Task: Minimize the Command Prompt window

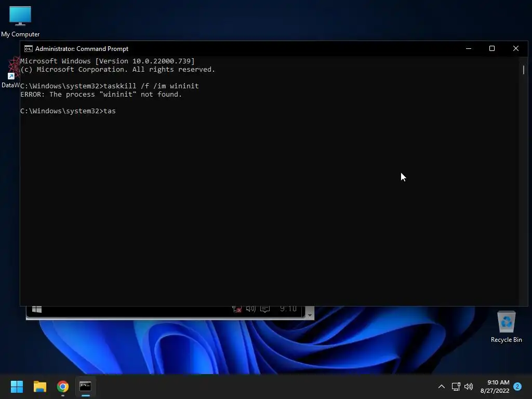Action: point(469,48)
